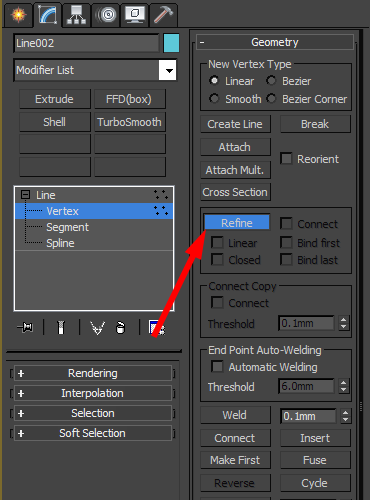Switch to the Modify panel tab
This screenshot has height=500, width=370.
click(x=47, y=15)
